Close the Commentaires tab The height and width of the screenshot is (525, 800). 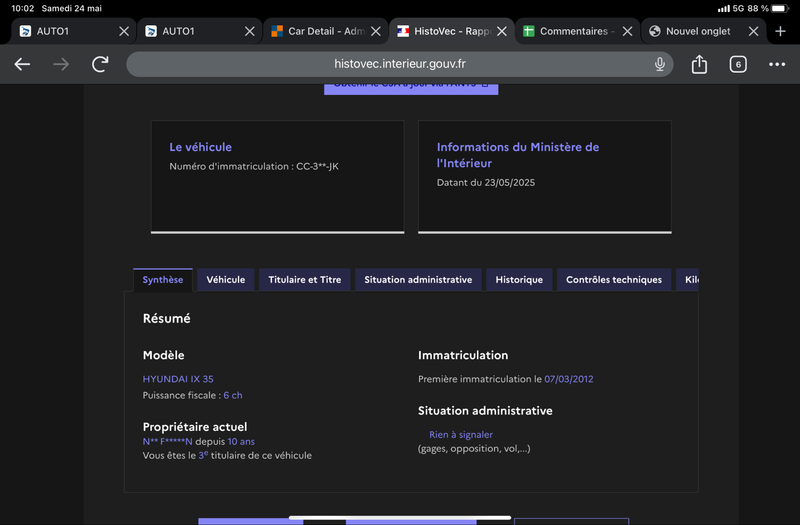[628, 31]
